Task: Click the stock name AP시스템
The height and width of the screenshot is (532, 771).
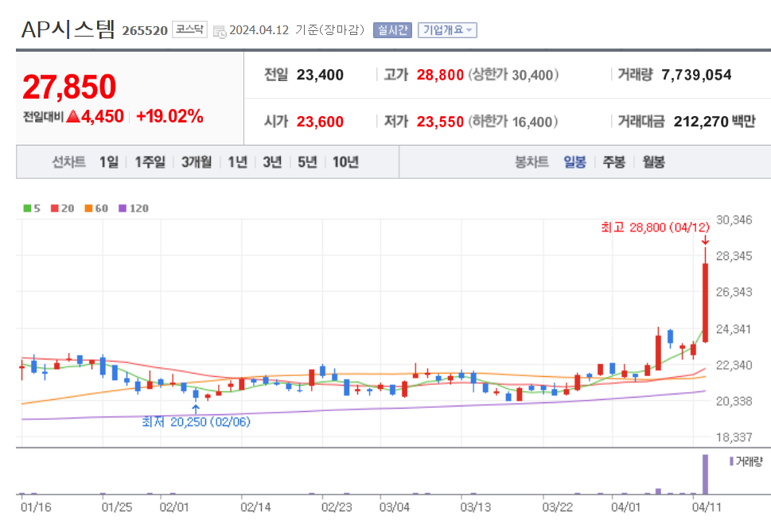Action: pos(68,29)
